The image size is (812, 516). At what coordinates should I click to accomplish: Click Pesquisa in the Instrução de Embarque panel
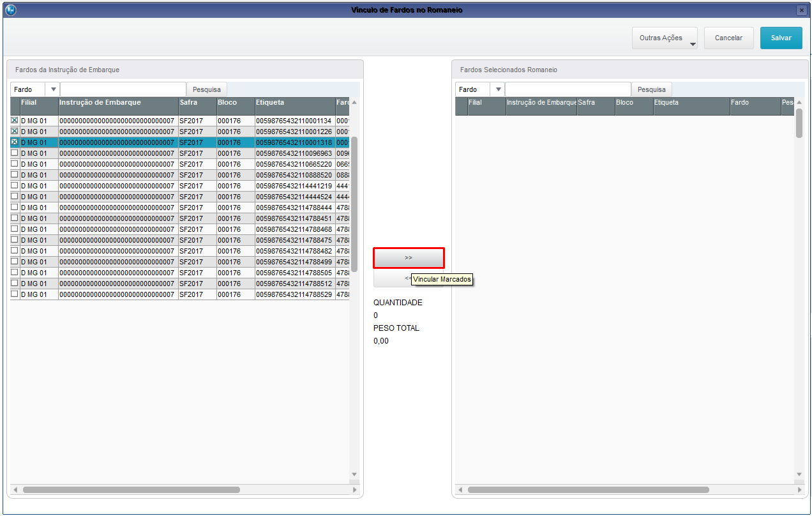pos(207,89)
